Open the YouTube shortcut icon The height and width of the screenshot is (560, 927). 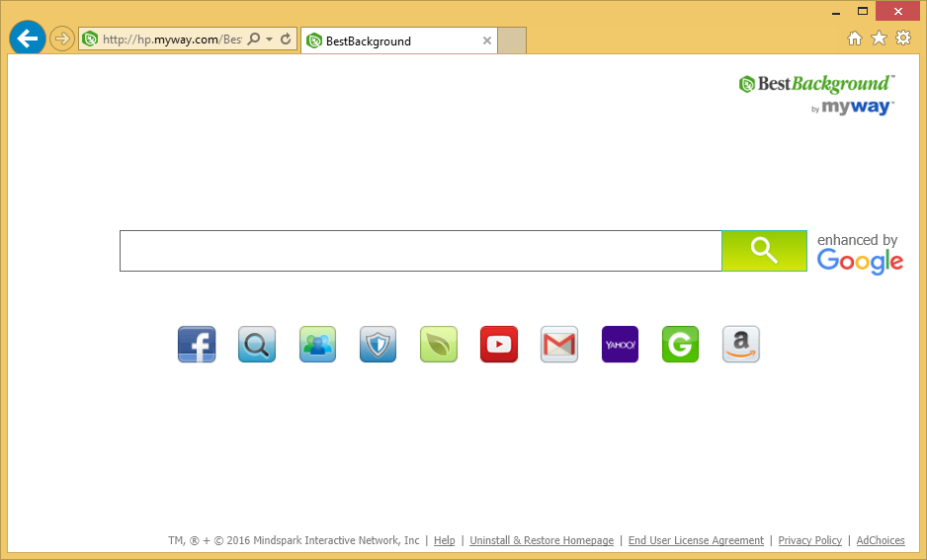(x=499, y=344)
